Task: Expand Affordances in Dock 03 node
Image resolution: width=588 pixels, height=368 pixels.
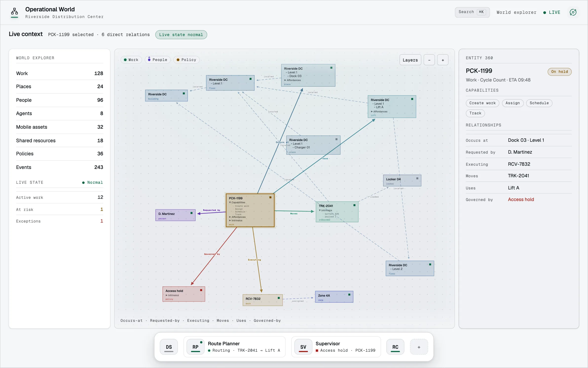Action: click(293, 80)
